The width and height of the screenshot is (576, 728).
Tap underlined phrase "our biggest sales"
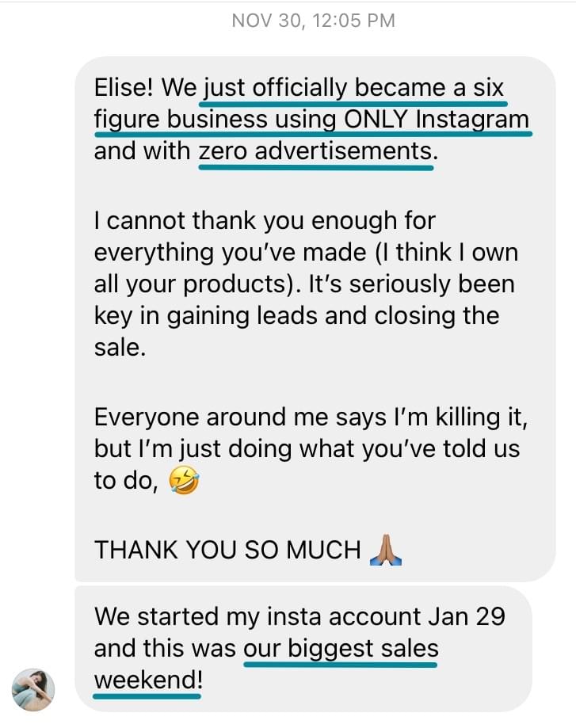tap(341, 649)
